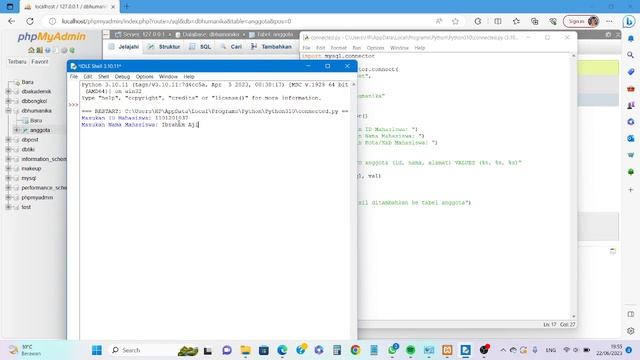This screenshot has height=360, width=640.
Task: Click the phpMyAdmin logout icon beside home
Action: coord(39,50)
